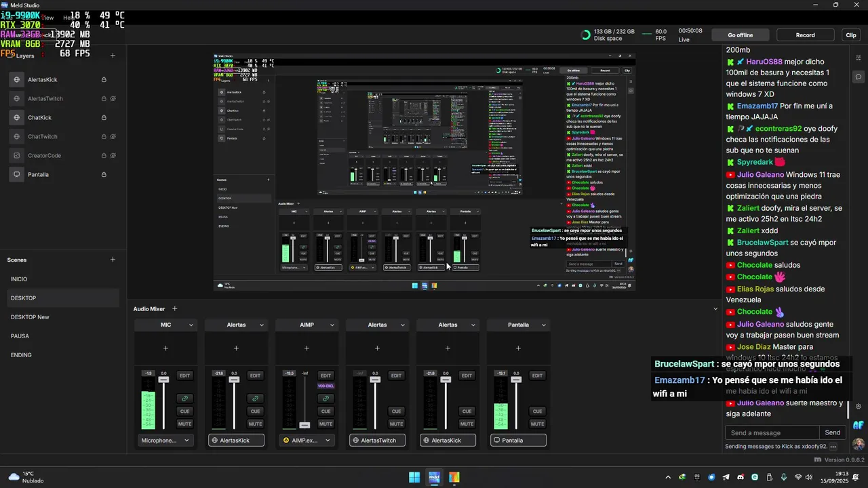Click the Pantalla audio source box

[518, 441]
